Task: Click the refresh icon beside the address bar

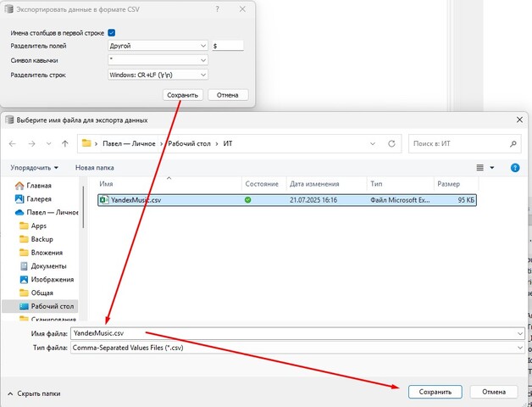Action: point(393,144)
